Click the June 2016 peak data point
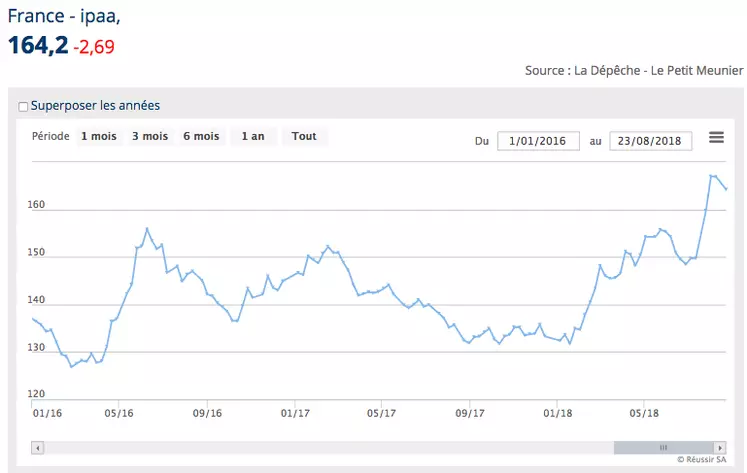 click(147, 229)
